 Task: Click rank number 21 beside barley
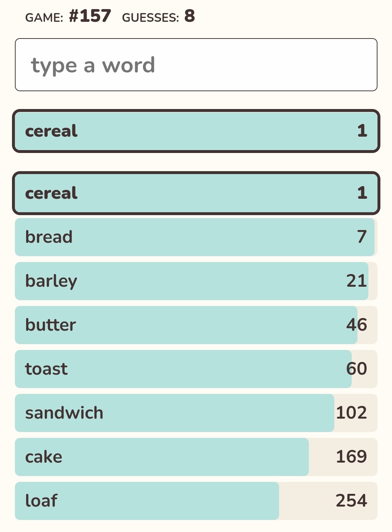click(x=356, y=281)
